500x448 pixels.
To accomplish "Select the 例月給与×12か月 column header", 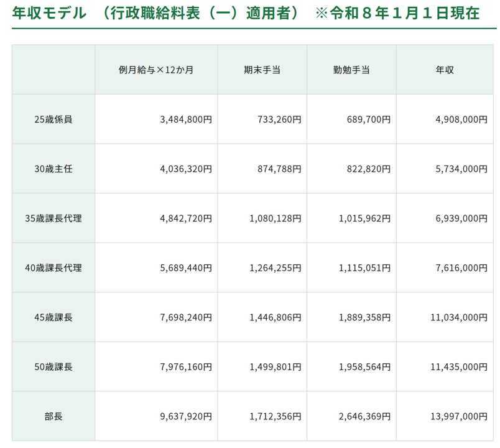I will 155,69.
